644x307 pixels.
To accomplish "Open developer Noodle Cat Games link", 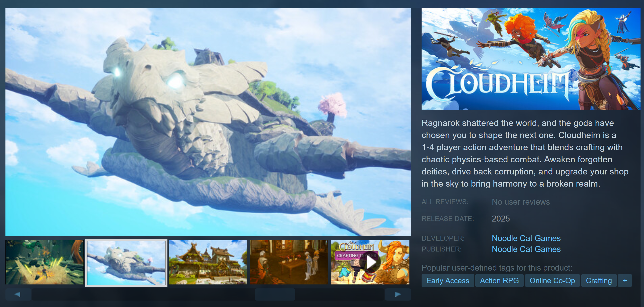I will pyautogui.click(x=526, y=238).
